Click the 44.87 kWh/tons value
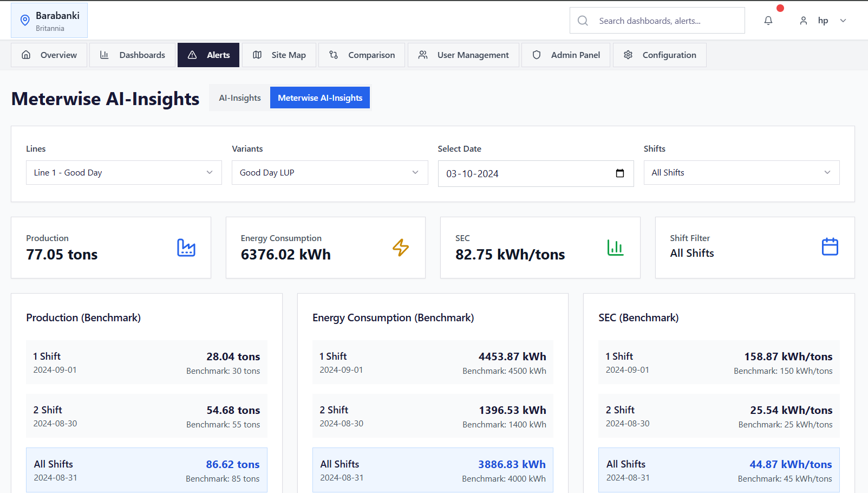 (x=791, y=464)
